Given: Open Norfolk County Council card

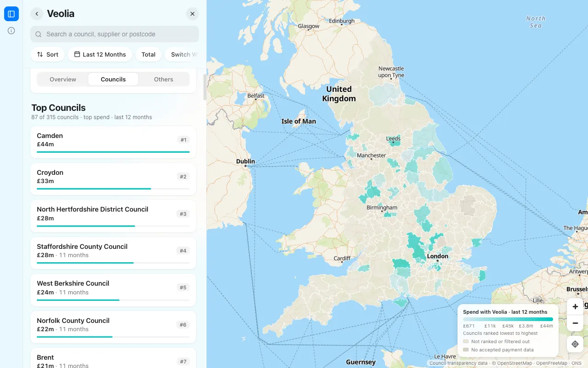Looking at the screenshot, I should [x=113, y=327].
